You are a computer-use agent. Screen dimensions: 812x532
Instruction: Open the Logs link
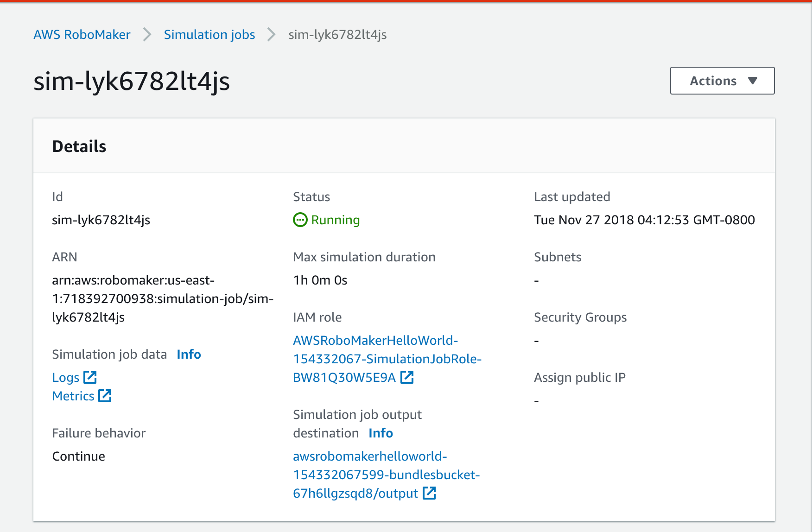(x=66, y=378)
